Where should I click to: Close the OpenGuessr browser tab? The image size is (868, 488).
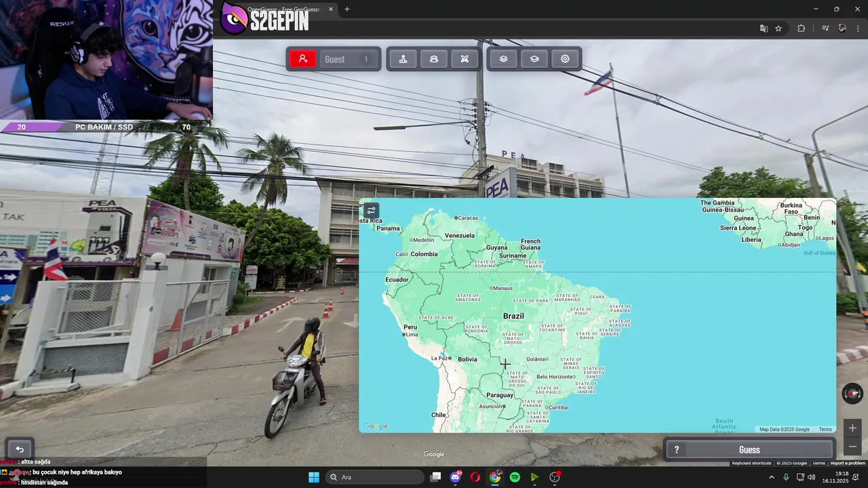point(331,9)
